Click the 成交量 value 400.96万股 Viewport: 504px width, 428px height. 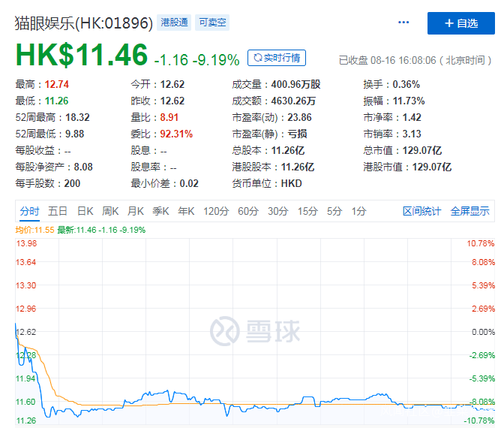[x=295, y=85]
